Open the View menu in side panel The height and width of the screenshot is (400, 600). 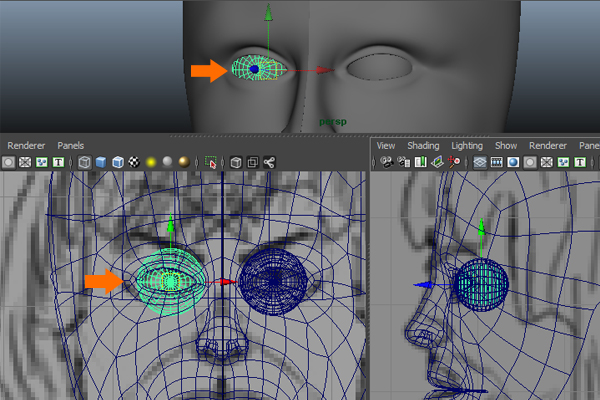[x=386, y=145]
